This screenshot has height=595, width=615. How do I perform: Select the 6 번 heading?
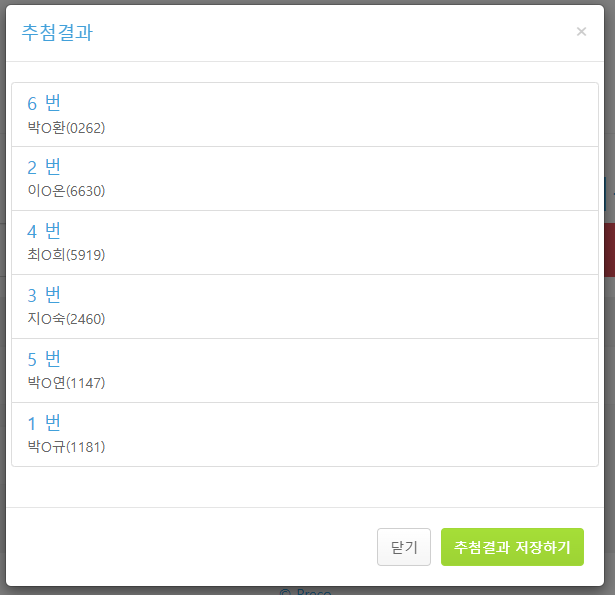[x=44, y=103]
